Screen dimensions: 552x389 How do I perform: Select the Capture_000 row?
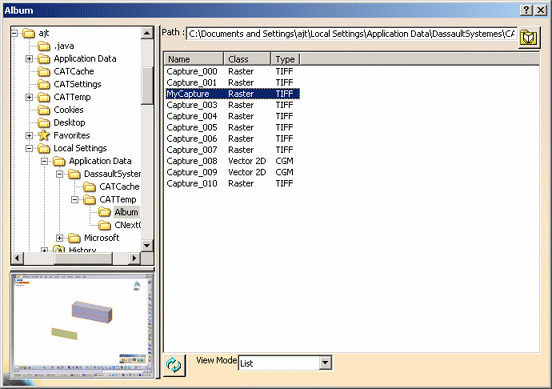(x=232, y=71)
